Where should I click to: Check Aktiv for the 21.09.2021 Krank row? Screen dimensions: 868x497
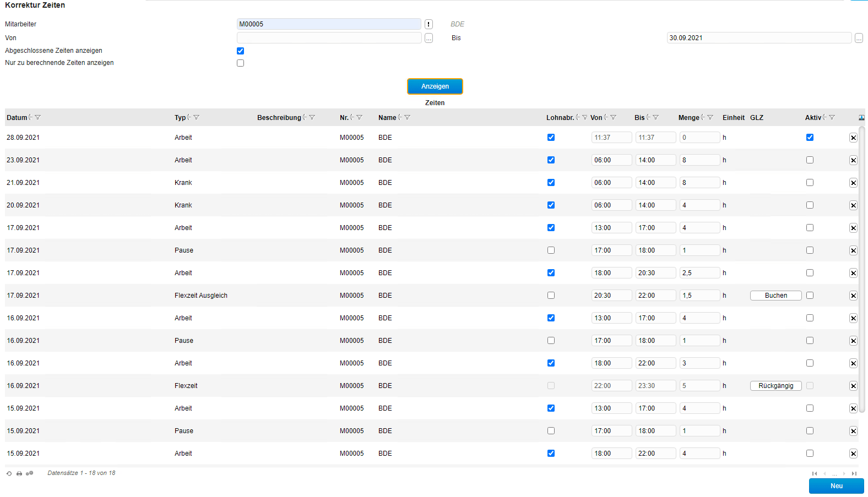pyautogui.click(x=810, y=183)
